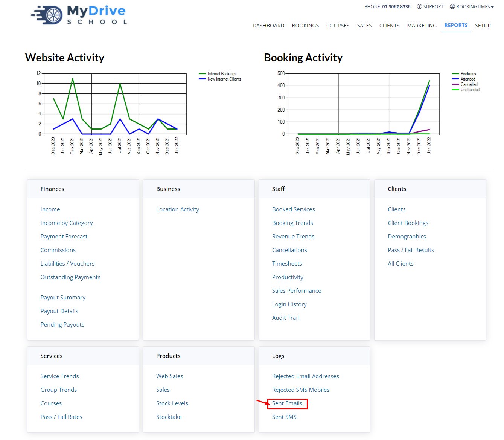Open the Productivity report

point(288,277)
